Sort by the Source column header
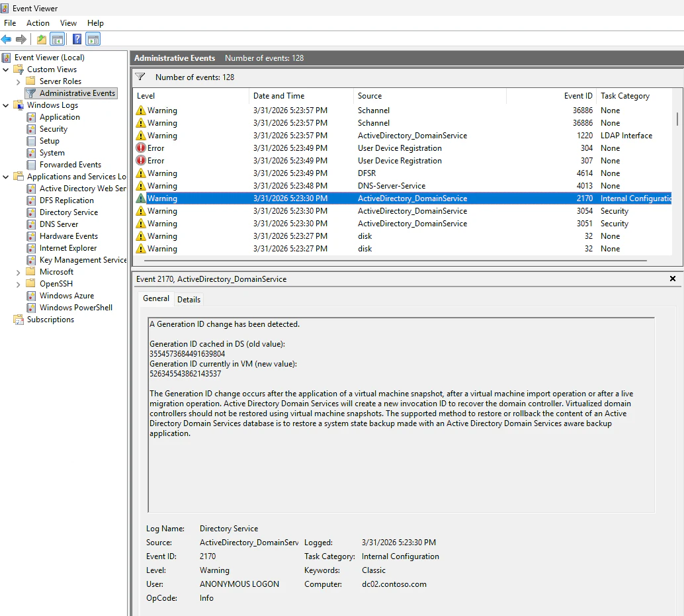The width and height of the screenshot is (684, 616). pos(430,96)
